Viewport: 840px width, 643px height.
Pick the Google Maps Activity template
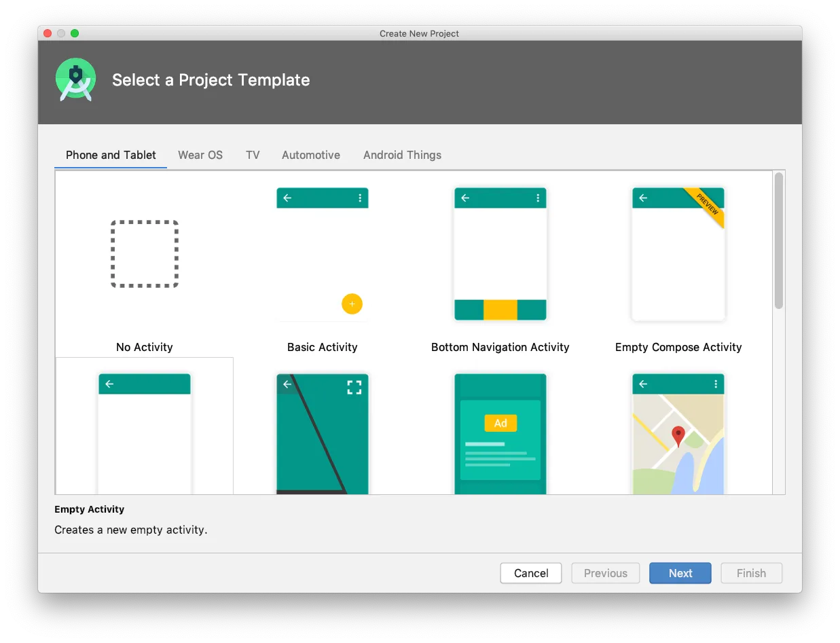pos(678,435)
